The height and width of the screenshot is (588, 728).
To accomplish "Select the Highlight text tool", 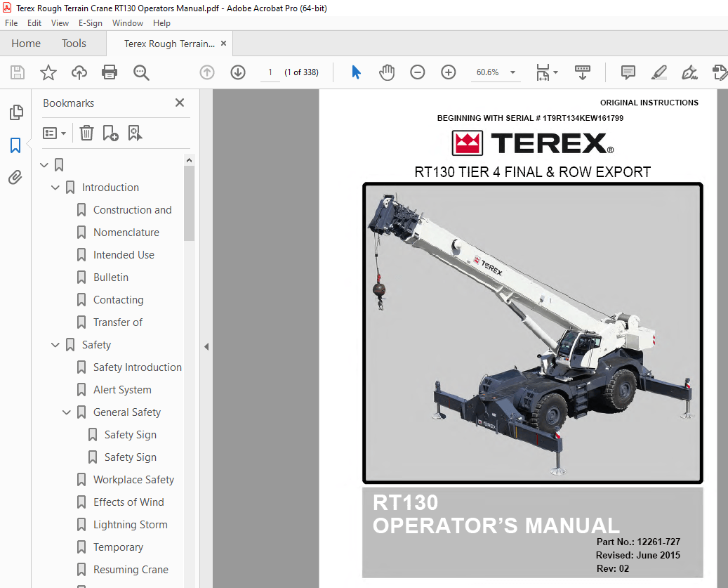I will click(x=658, y=72).
